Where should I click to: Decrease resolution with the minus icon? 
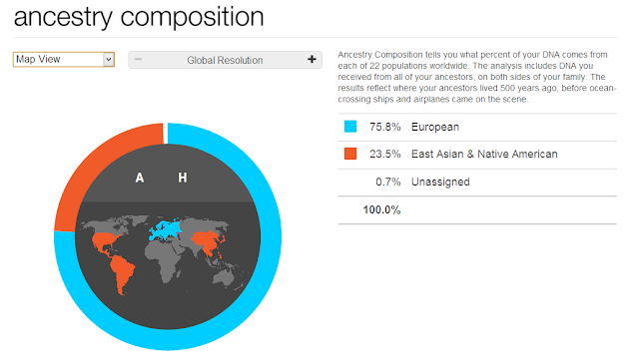tap(138, 60)
